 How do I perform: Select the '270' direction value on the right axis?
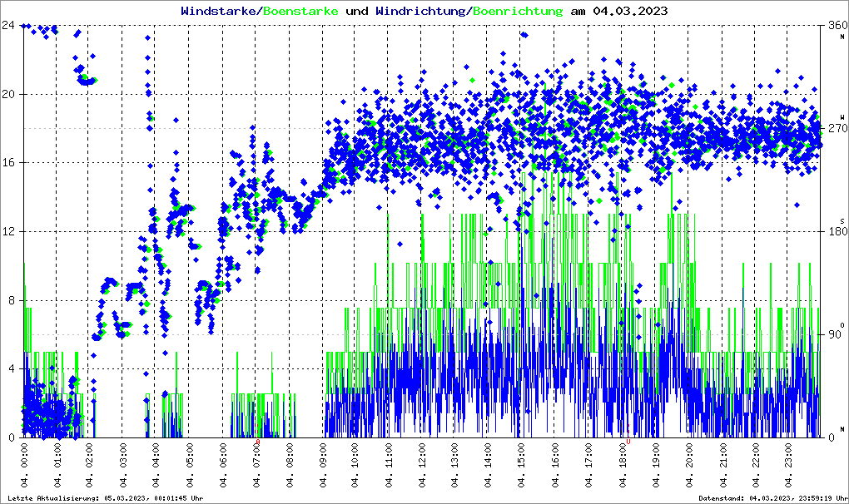click(x=837, y=128)
